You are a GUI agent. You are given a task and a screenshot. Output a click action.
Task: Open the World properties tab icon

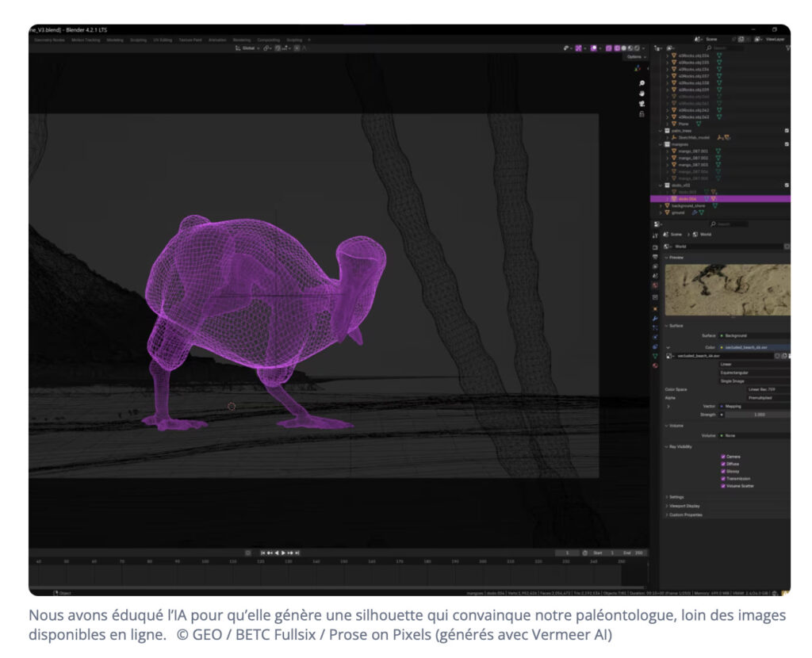[x=655, y=285]
